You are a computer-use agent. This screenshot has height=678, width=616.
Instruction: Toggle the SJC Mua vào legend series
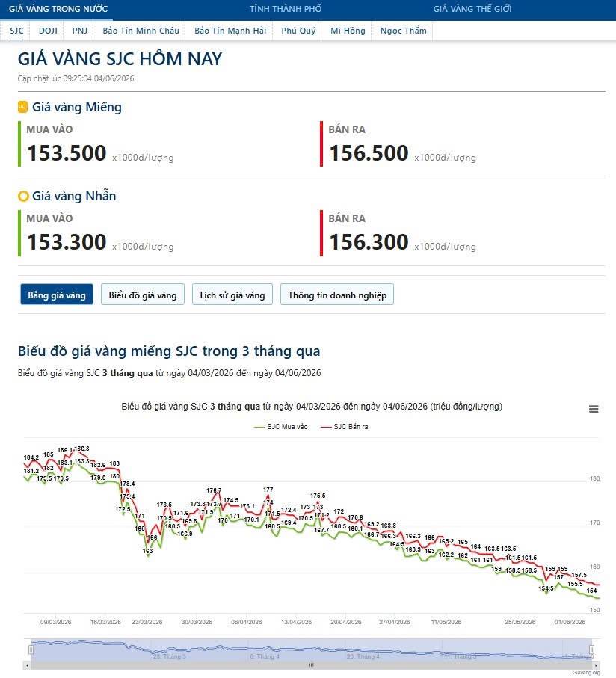pos(281,427)
